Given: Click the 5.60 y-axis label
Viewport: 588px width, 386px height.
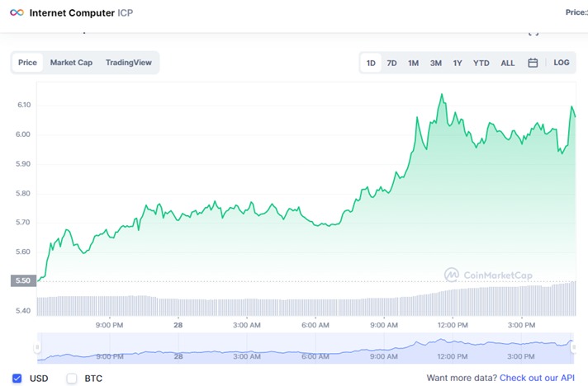Looking at the screenshot, I should [23, 252].
